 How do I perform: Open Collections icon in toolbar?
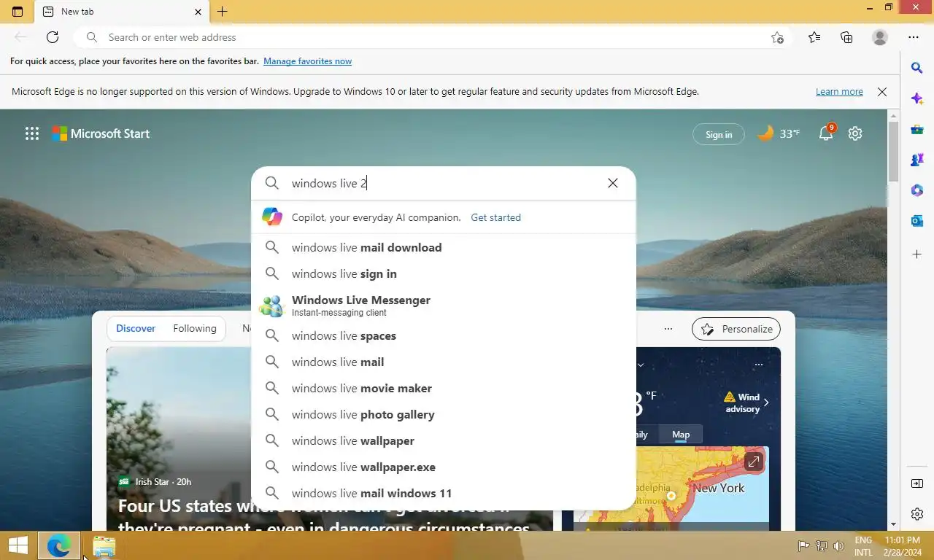coord(846,37)
